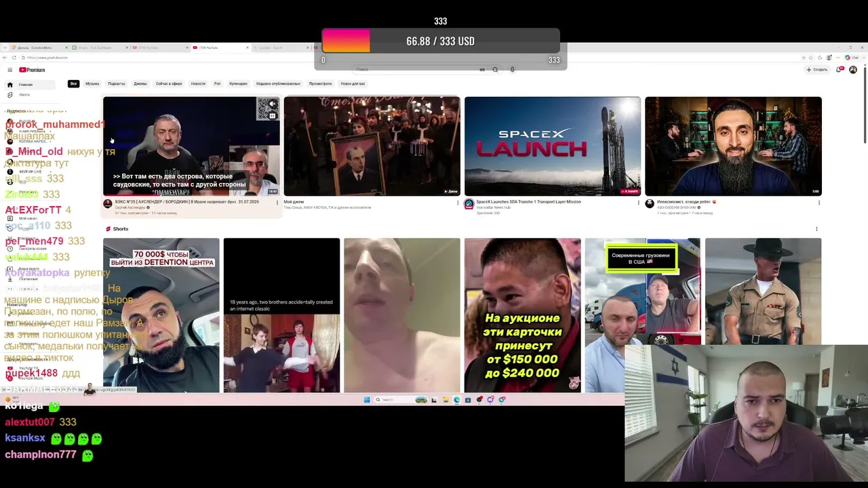The width and height of the screenshot is (868, 488).
Task: Go to the YouTube Premium logo home
Action: (x=32, y=70)
